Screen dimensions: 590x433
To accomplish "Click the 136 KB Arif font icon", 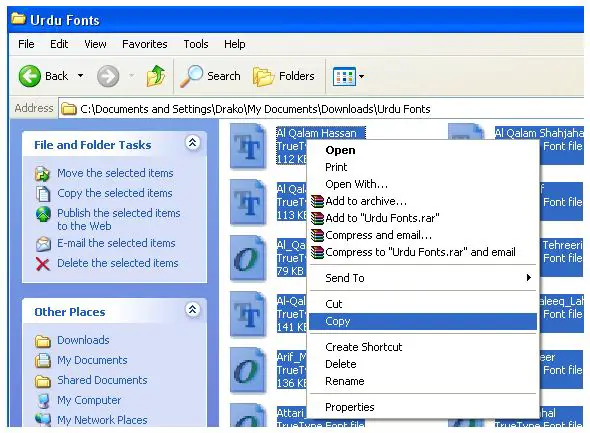I will (x=248, y=370).
